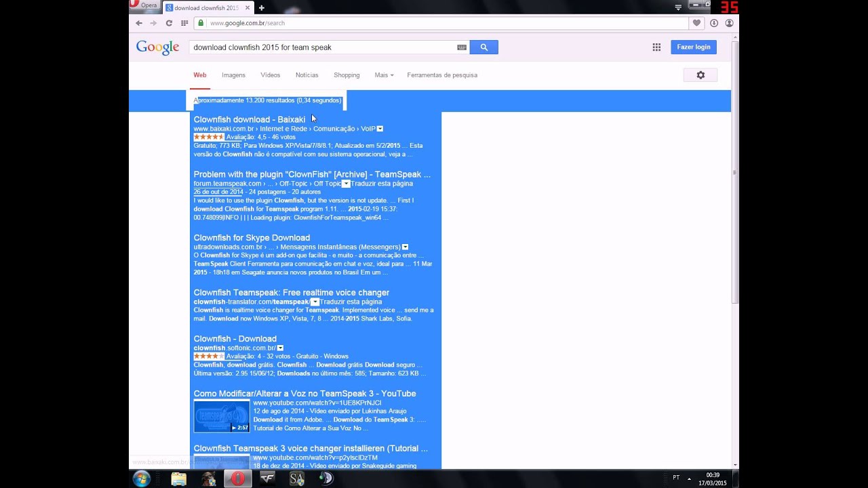The height and width of the screenshot is (488, 868).
Task: Open Ferramentas de pesquisa
Action: click(x=442, y=75)
